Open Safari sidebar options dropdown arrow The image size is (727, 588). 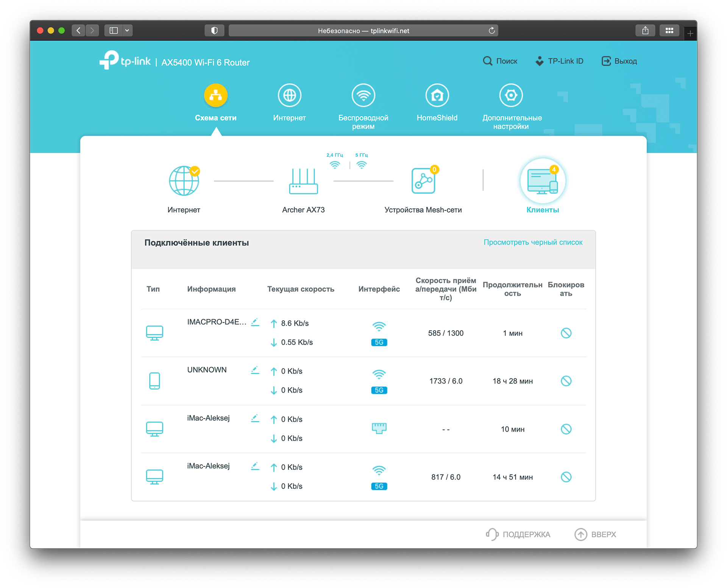coord(127,30)
